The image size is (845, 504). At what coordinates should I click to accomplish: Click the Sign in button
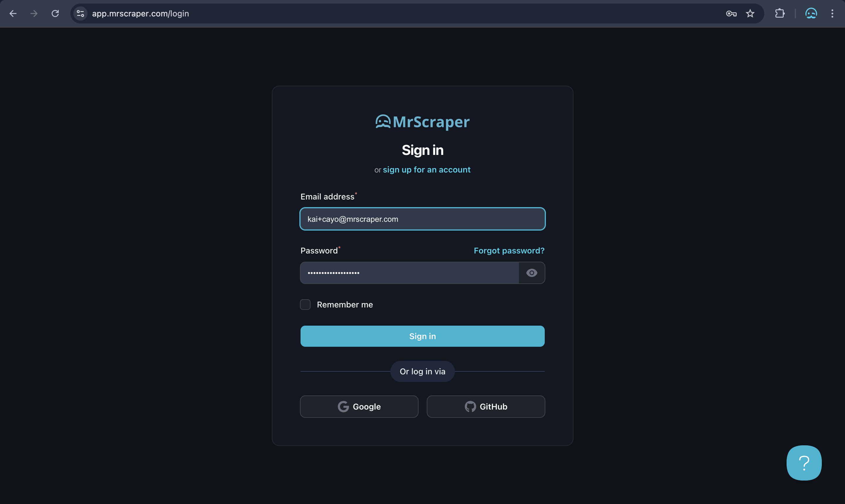pyautogui.click(x=423, y=336)
